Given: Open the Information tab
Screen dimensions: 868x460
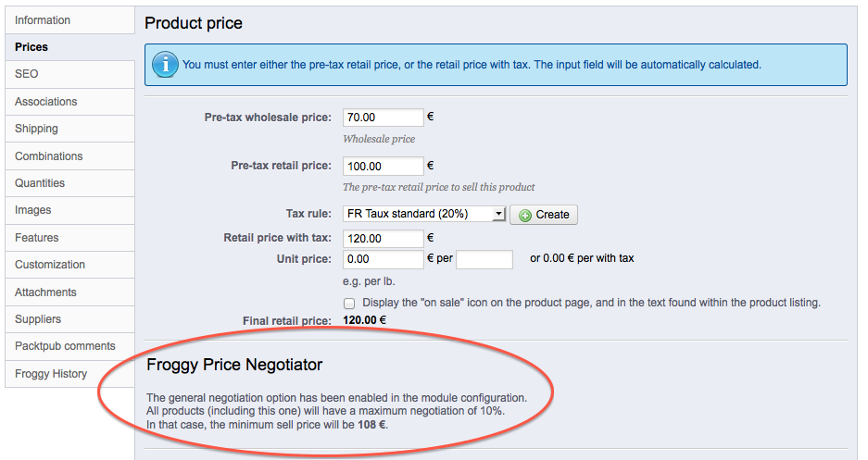Looking at the screenshot, I should 69,20.
